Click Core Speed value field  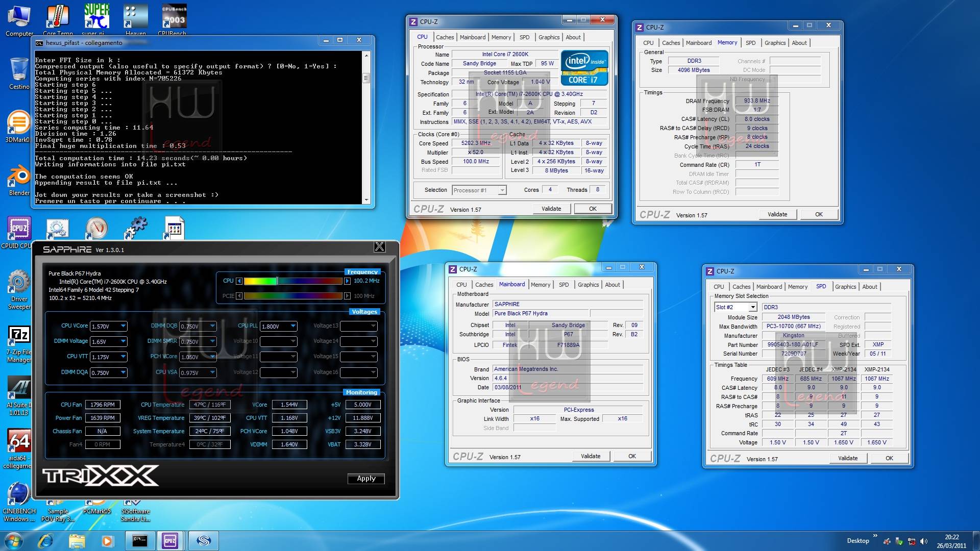pos(476,143)
